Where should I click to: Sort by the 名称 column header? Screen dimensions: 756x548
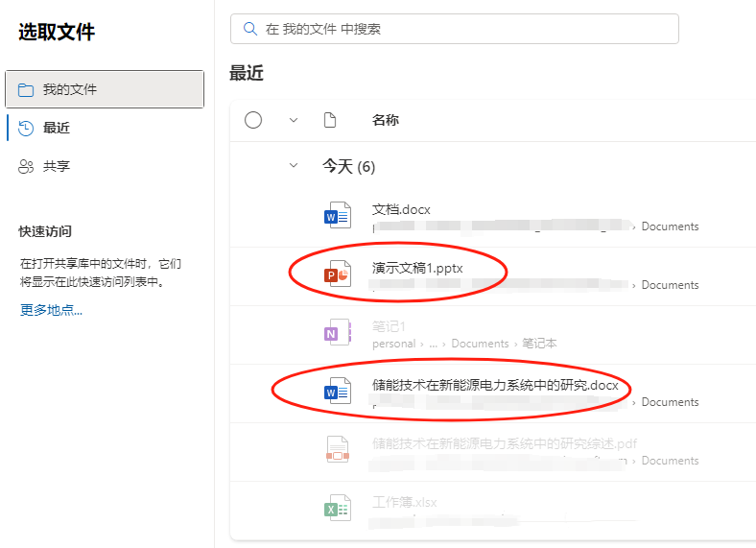386,120
